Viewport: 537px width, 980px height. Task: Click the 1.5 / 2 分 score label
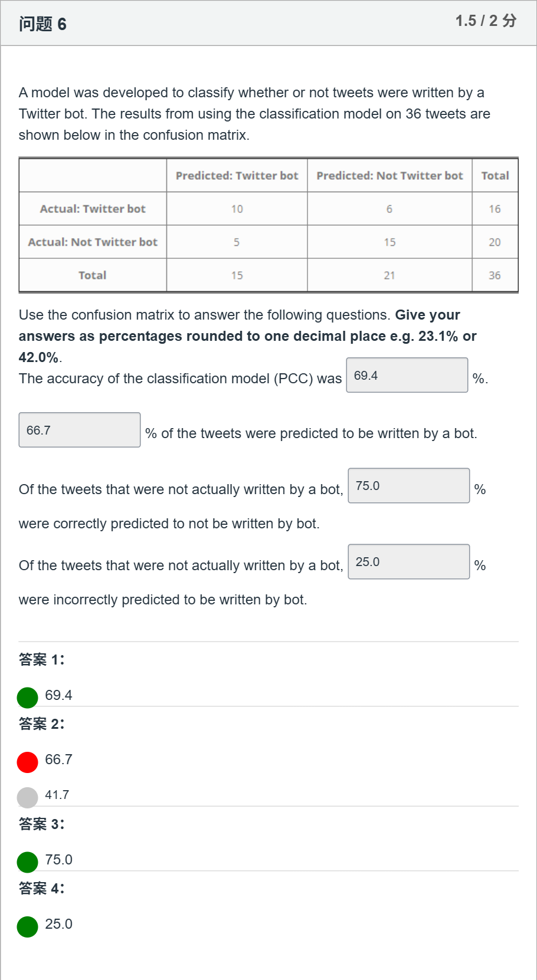pyautogui.click(x=486, y=21)
